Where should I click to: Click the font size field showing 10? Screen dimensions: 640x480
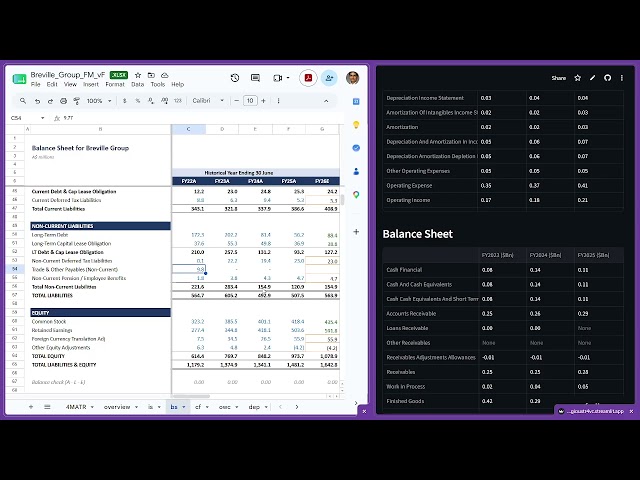click(x=250, y=101)
